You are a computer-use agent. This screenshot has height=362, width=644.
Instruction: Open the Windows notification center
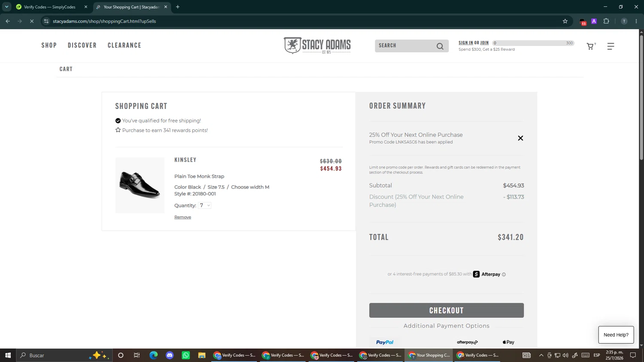tap(633, 355)
